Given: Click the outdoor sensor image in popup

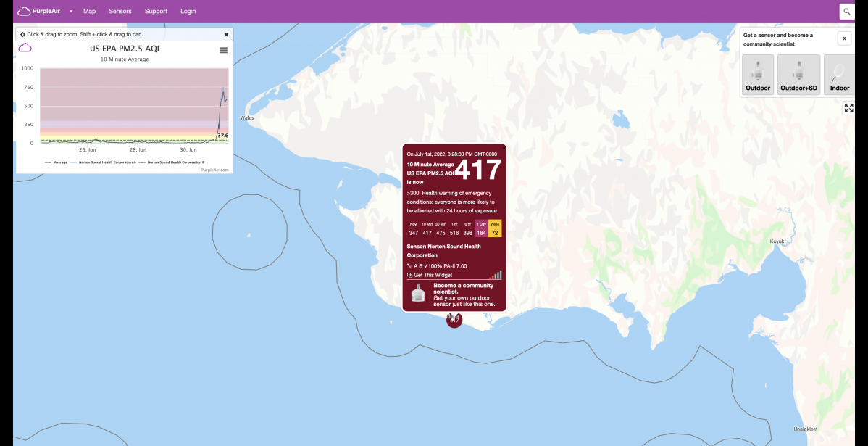Looking at the screenshot, I should point(419,292).
